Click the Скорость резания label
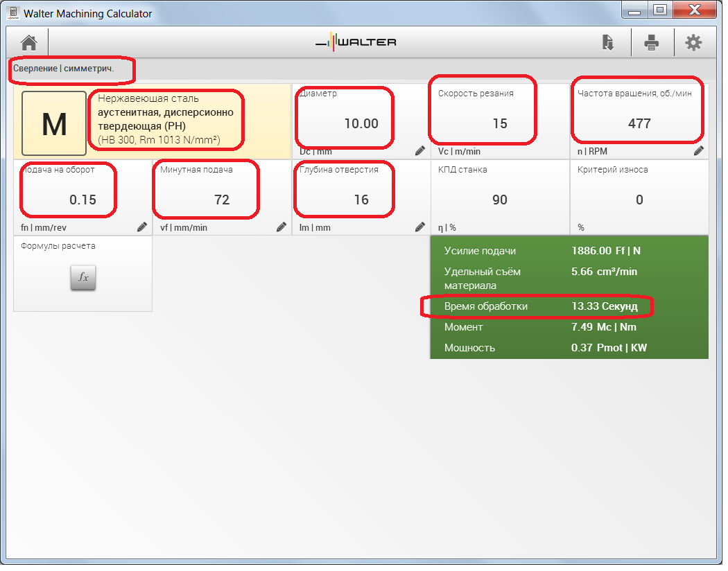This screenshot has width=728, height=571. click(x=476, y=94)
